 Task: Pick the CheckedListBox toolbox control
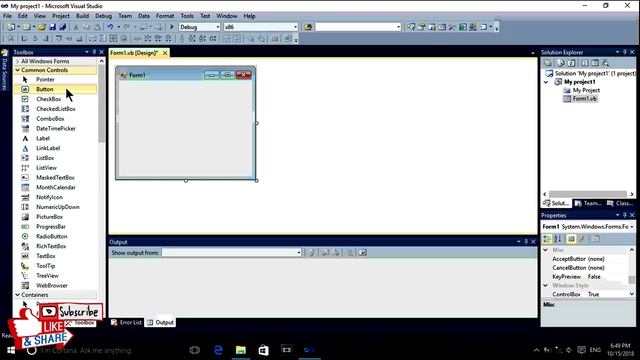[x=56, y=109]
